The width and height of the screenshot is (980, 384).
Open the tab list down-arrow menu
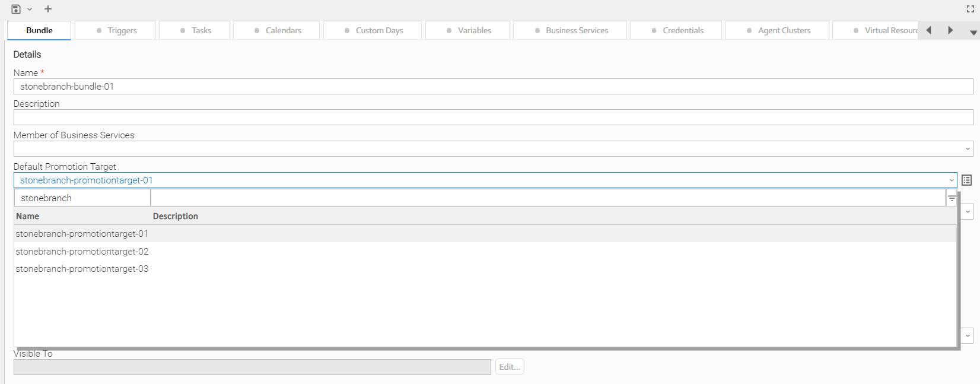(973, 33)
